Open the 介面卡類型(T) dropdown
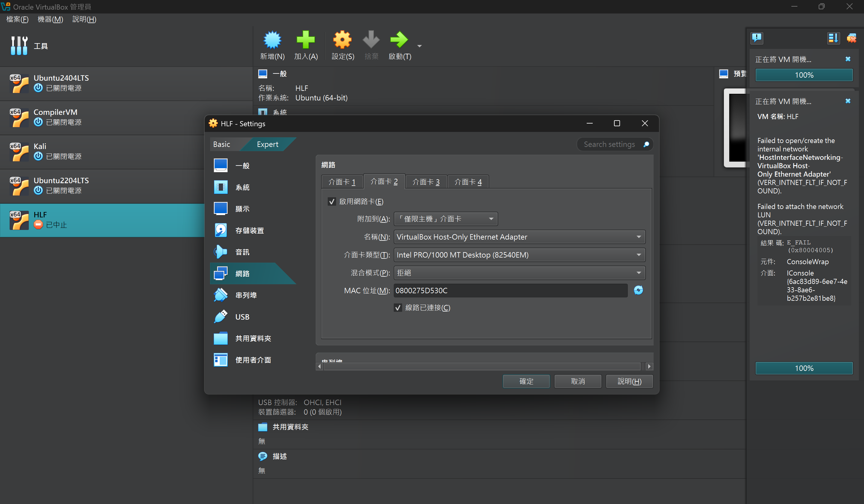Image resolution: width=864 pixels, height=504 pixels. [519, 255]
